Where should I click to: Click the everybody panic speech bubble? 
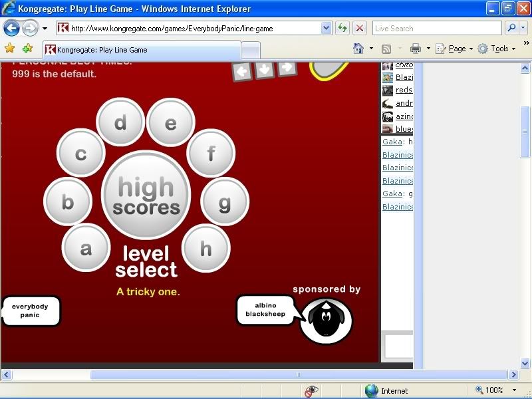pyautogui.click(x=31, y=311)
